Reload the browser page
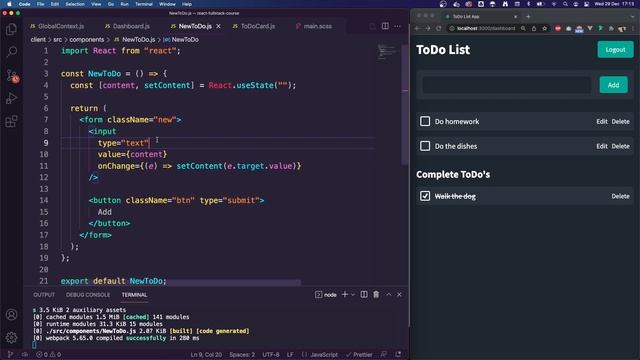 point(439,28)
